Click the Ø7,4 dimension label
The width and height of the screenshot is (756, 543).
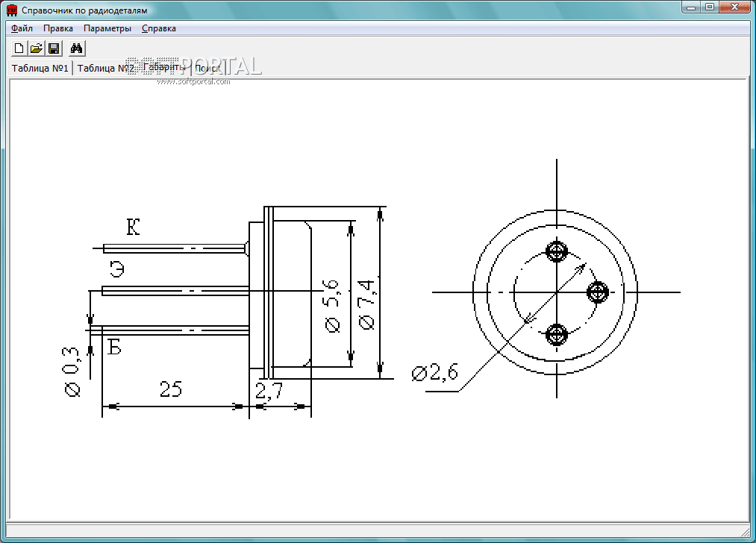pyautogui.click(x=366, y=304)
